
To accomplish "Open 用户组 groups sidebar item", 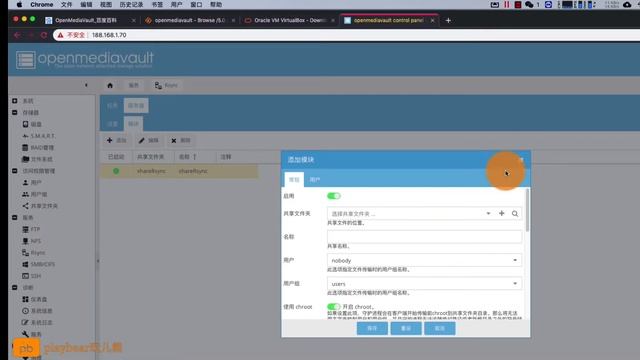I will 35,194.
